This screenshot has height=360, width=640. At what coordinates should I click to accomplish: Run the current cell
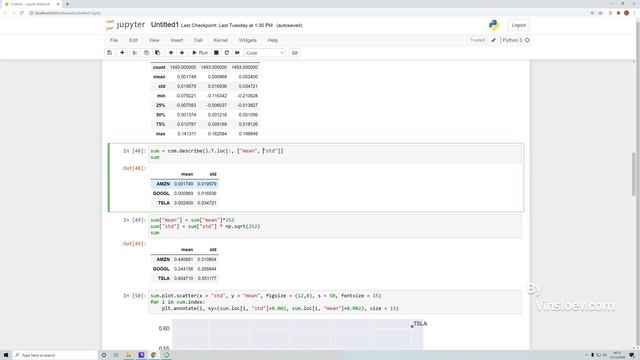[200, 53]
